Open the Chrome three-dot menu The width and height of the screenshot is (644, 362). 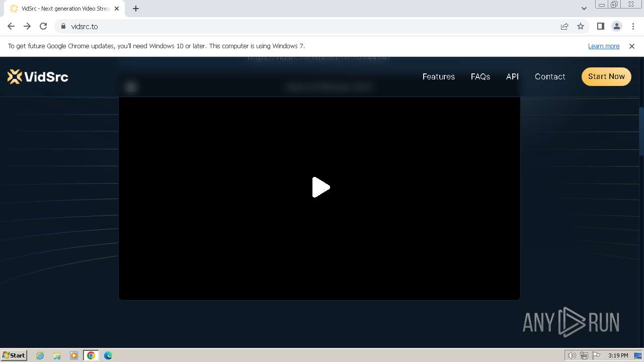click(x=633, y=26)
